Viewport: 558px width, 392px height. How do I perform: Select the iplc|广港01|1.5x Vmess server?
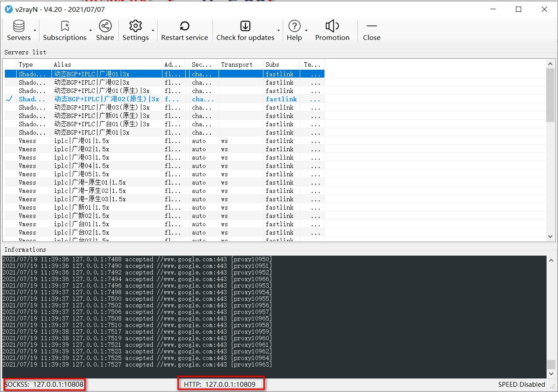(82, 141)
